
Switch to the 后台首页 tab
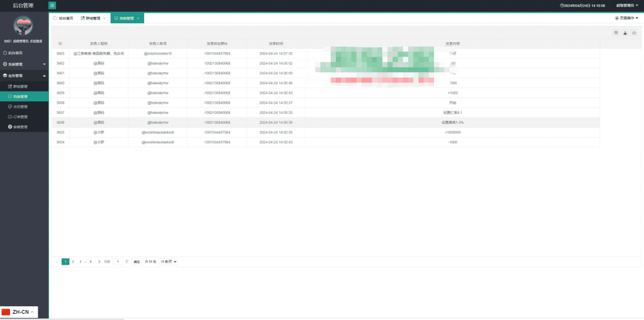click(64, 18)
